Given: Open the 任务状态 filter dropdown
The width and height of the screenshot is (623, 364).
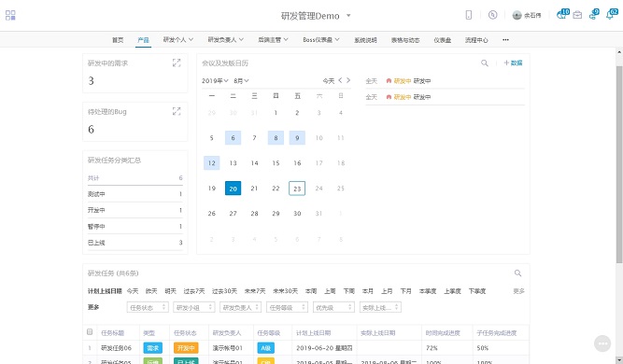Looking at the screenshot, I should click(x=148, y=307).
